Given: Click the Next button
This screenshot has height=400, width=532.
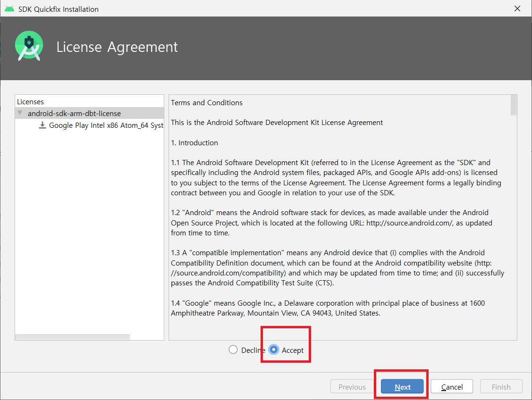Looking at the screenshot, I should (x=402, y=386).
